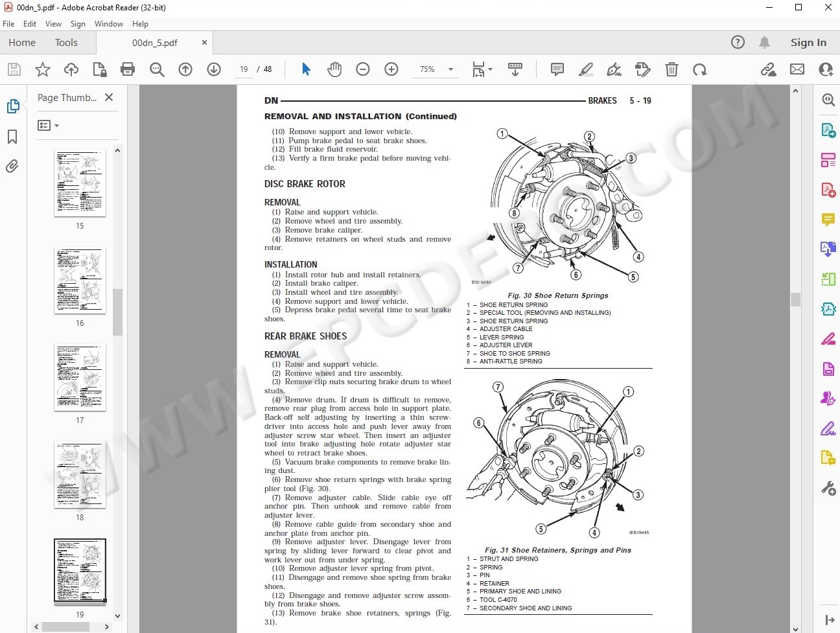Click the current page number field

(x=244, y=69)
